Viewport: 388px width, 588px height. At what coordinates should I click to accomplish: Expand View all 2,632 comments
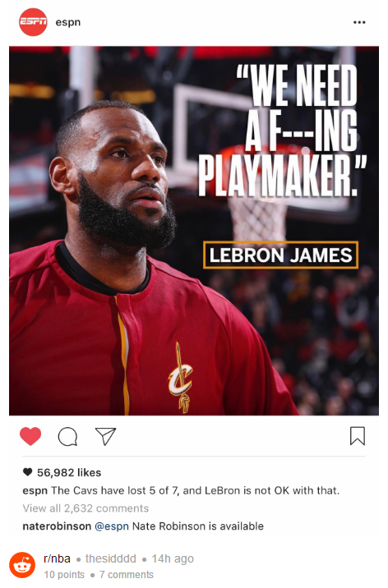coord(85,508)
